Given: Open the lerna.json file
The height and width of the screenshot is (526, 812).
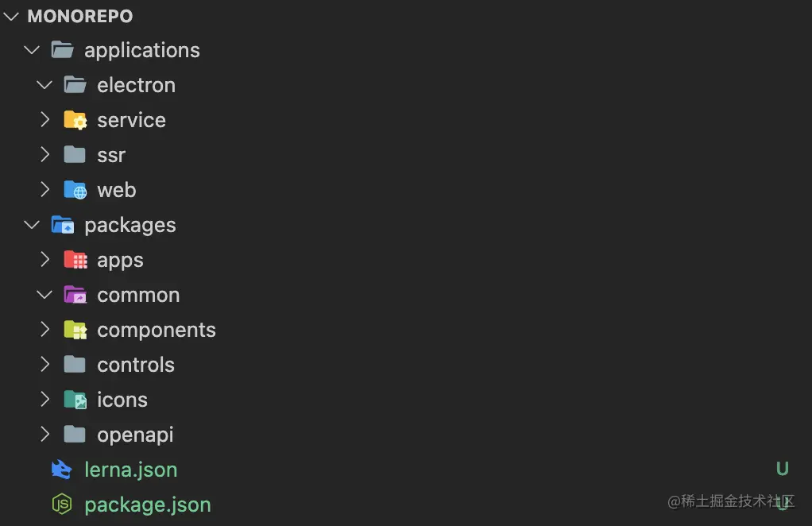Looking at the screenshot, I should 131,470.
